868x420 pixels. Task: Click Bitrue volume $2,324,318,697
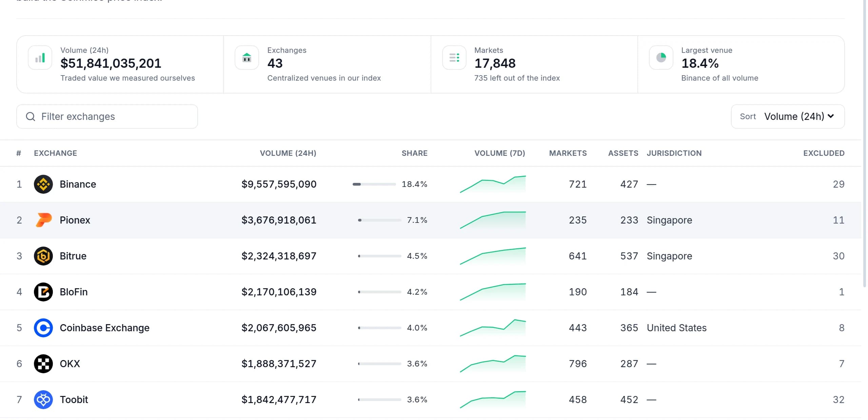tap(279, 256)
